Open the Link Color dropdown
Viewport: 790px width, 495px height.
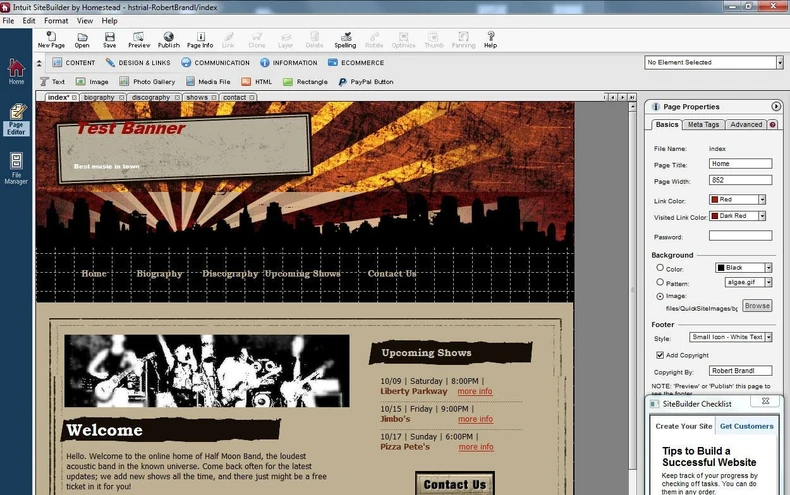point(761,199)
